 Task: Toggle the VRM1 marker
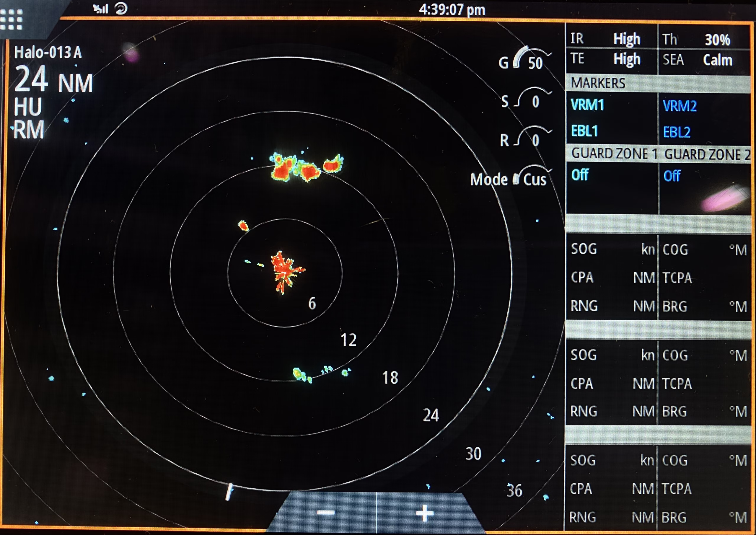[587, 105]
